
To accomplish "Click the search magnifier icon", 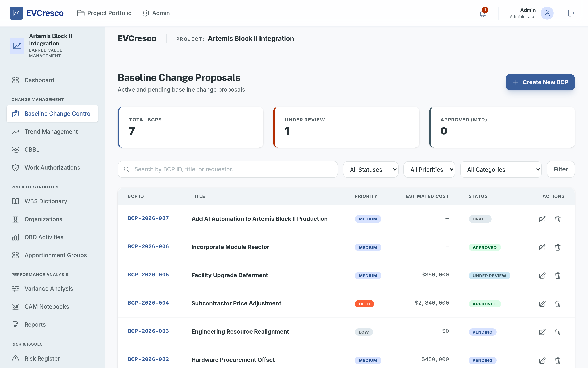I will [127, 169].
